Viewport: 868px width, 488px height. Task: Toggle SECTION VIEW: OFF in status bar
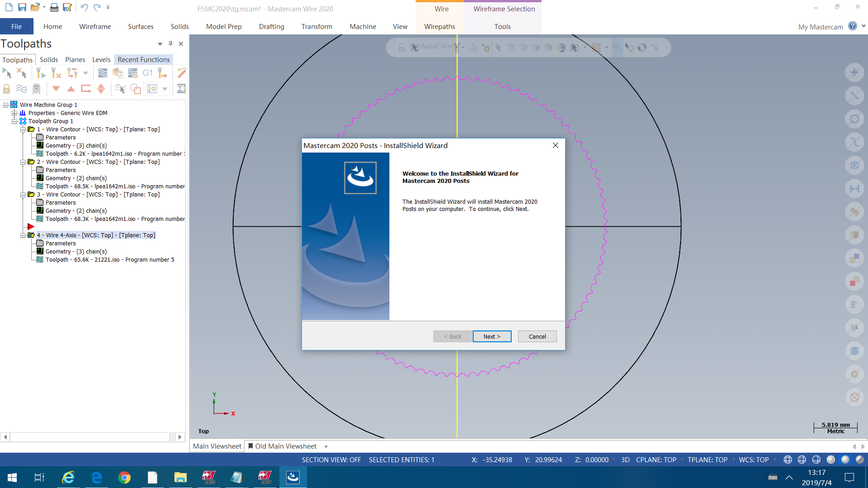pyautogui.click(x=331, y=459)
